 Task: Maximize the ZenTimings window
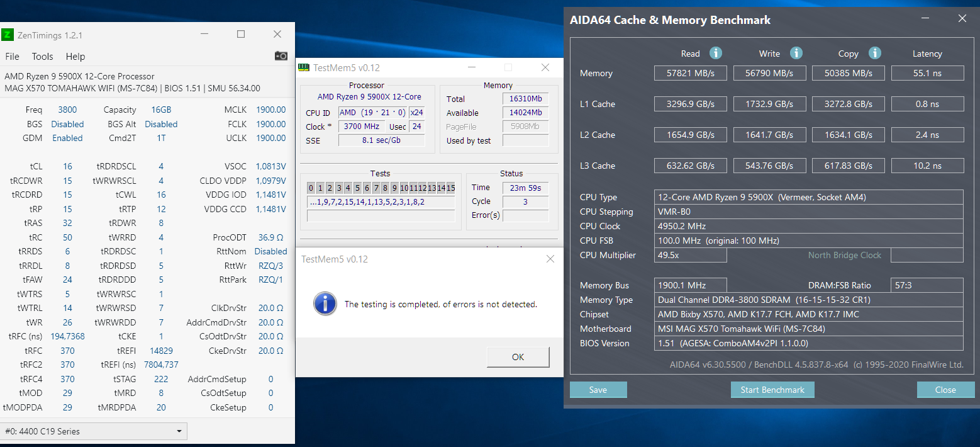[x=240, y=35]
